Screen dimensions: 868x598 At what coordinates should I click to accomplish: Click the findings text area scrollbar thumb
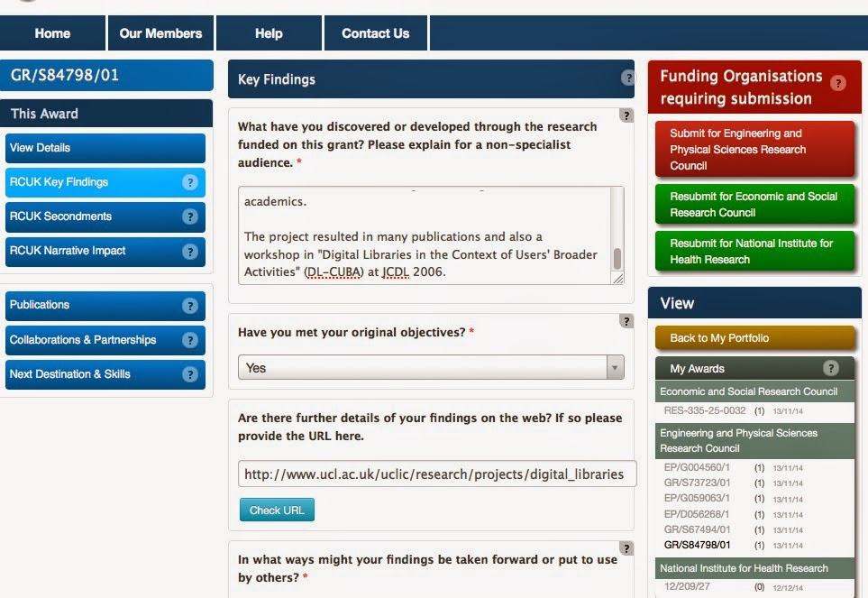click(x=617, y=259)
